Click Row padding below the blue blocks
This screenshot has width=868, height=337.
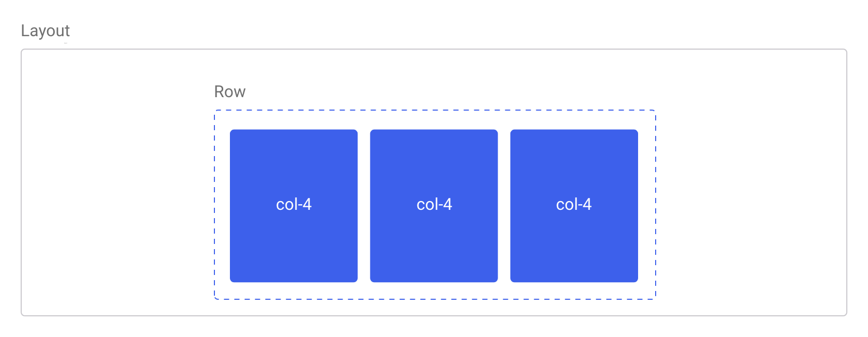435,290
